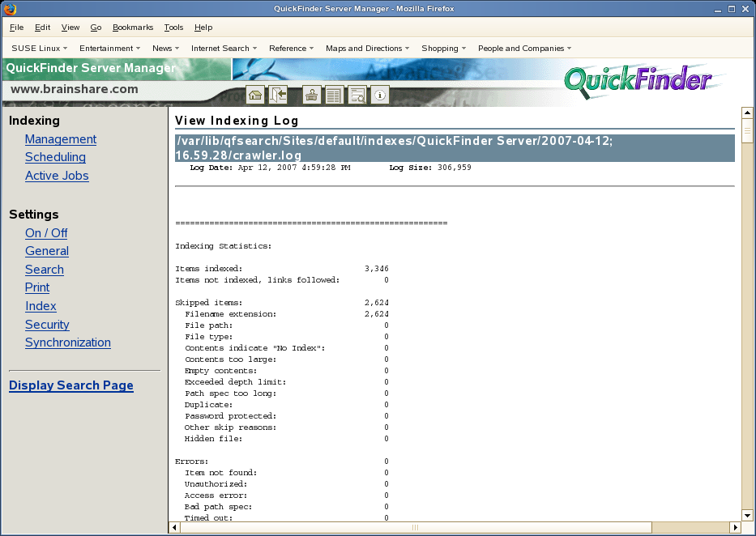Open the Security settings link
Viewport: 756px width, 536px height.
[47, 325]
